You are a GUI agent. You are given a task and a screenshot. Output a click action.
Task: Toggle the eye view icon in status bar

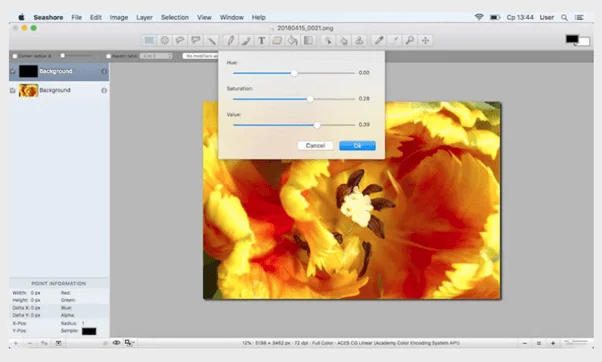[116, 343]
